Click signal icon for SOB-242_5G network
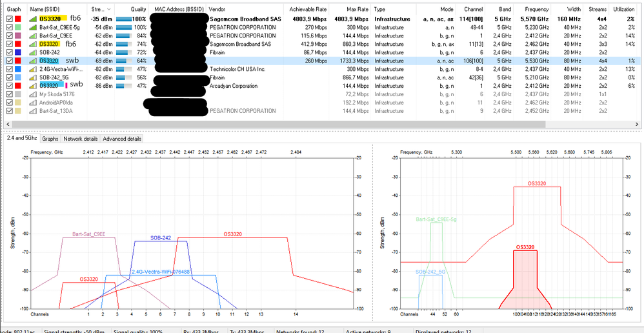Image resolution: width=644 pixels, height=333 pixels. (34, 77)
